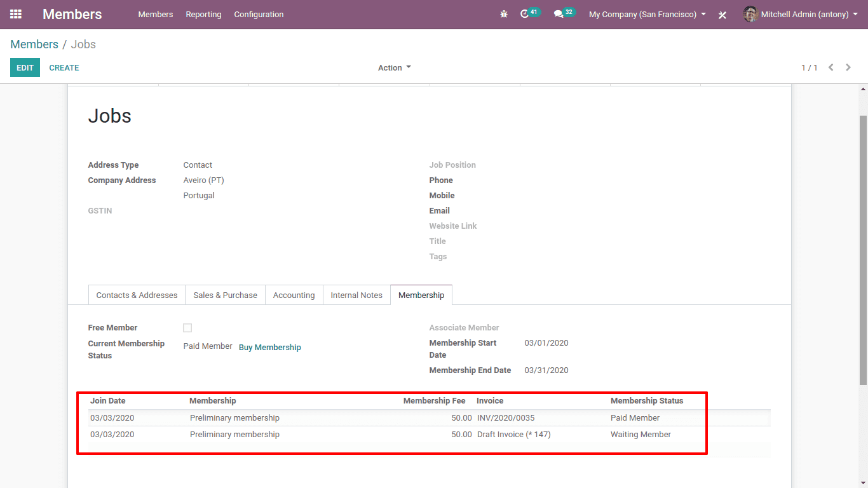Open the Members top menu
Viewport: 868px width, 488px height.
(x=156, y=14)
